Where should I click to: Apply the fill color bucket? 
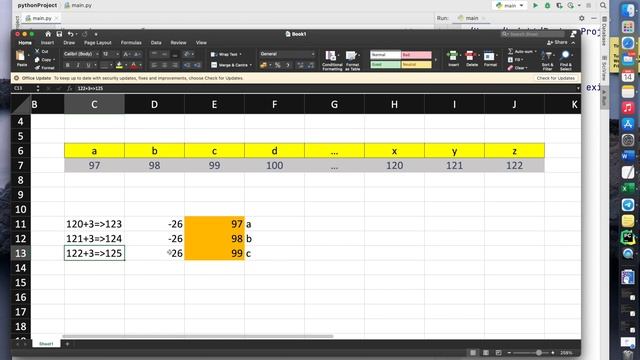pyautogui.click(x=119, y=65)
